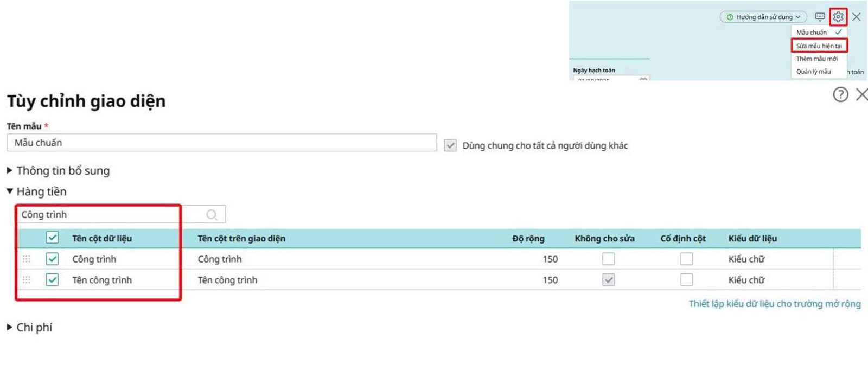Viewport: 868px width, 377px height.
Task: Click drag handle of Công trình row
Action: [x=27, y=259]
